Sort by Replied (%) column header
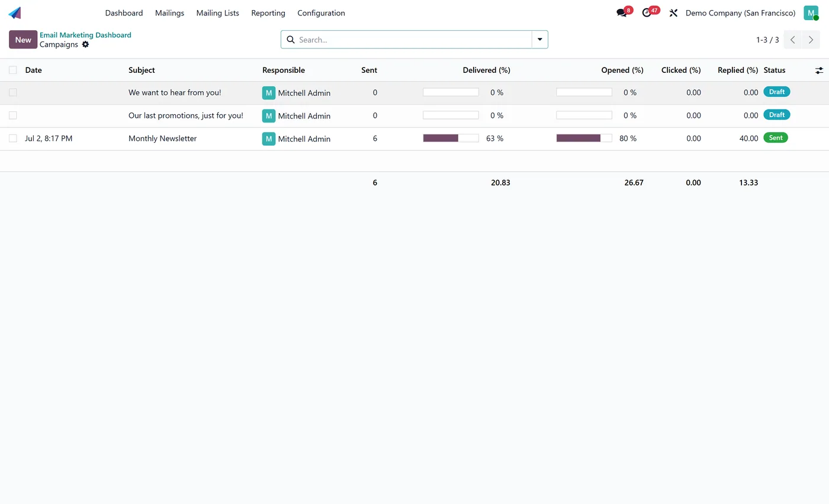829x504 pixels. (x=738, y=70)
